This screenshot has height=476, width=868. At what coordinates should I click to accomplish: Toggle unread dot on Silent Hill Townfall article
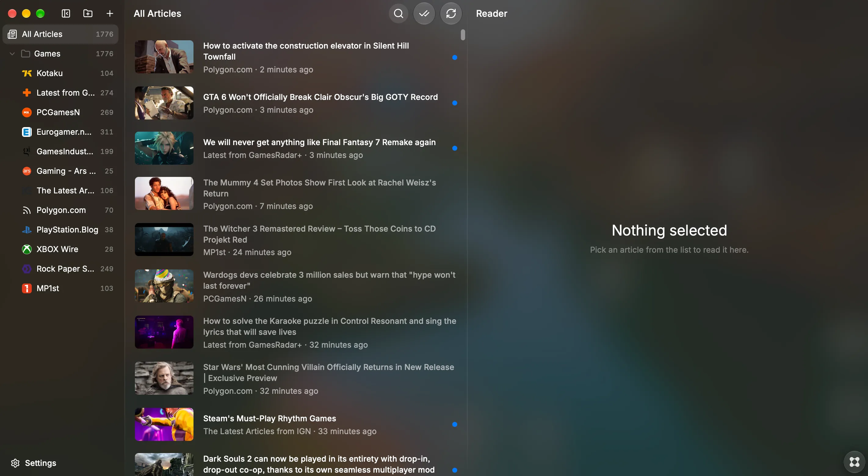coord(454,57)
